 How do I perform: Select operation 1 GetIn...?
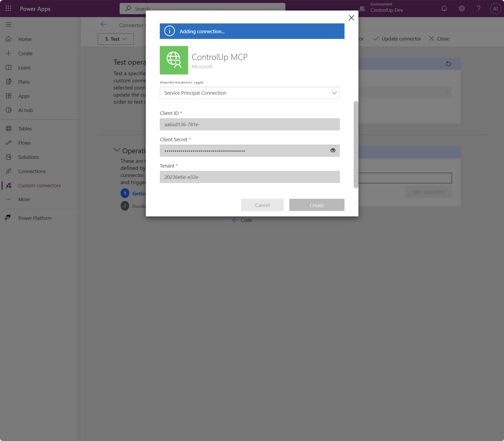point(133,193)
